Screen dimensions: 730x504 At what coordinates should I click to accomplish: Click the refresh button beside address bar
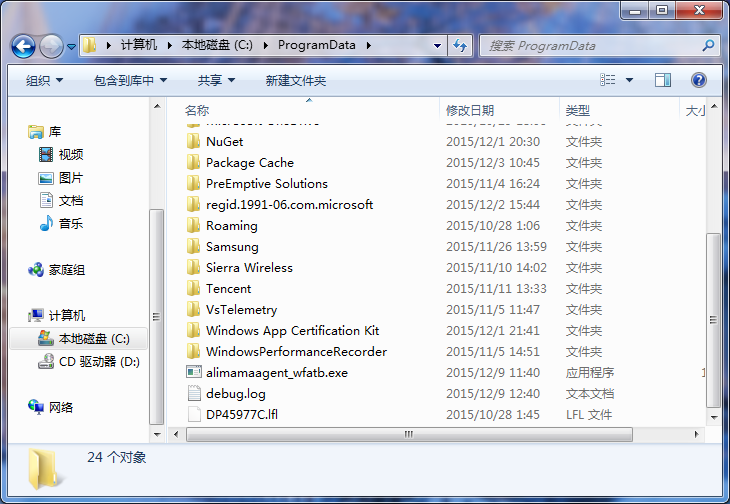tap(460, 46)
